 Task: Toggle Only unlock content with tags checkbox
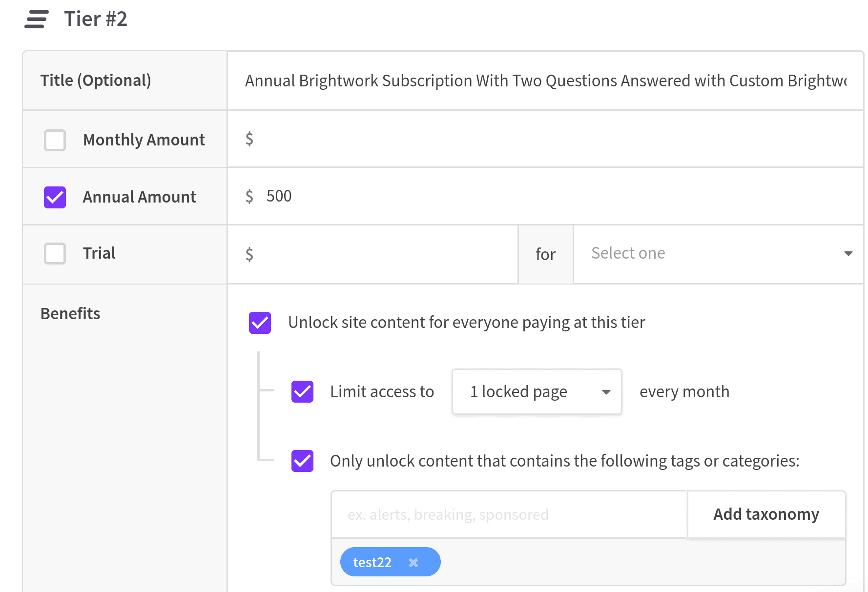click(x=302, y=461)
